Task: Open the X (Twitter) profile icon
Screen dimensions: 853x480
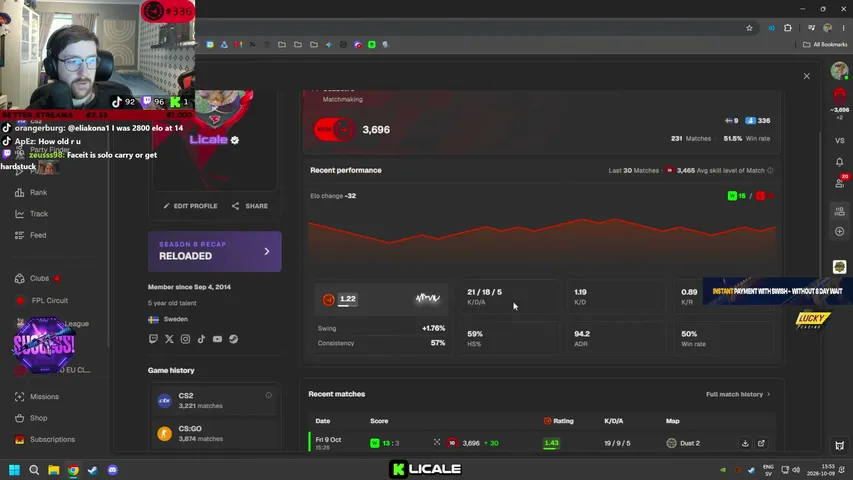Action: click(169, 339)
